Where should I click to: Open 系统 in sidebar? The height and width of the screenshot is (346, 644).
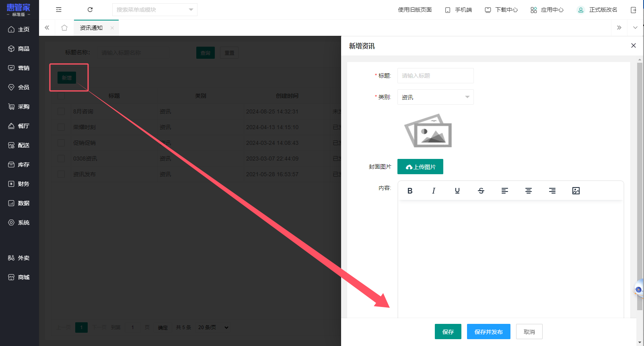pyautogui.click(x=19, y=222)
